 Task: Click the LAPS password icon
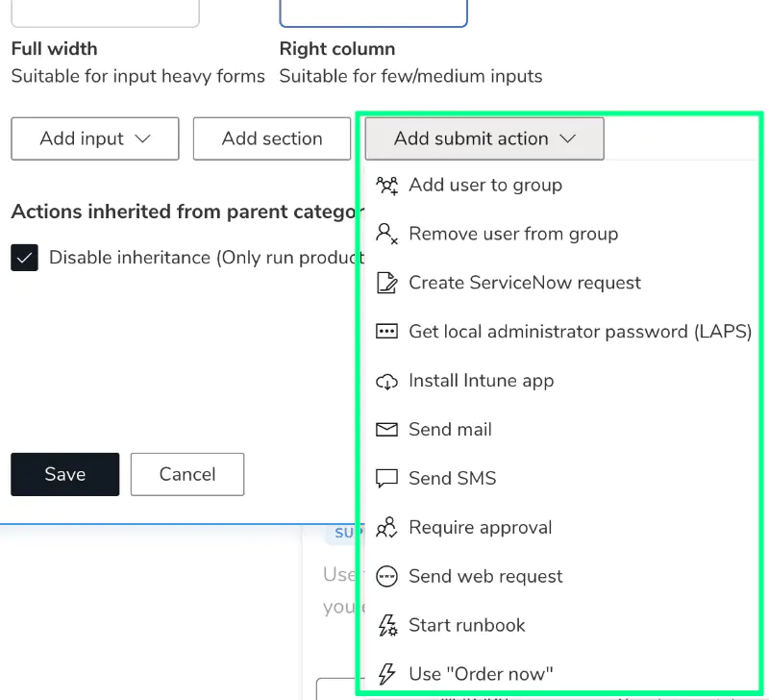pyautogui.click(x=387, y=332)
